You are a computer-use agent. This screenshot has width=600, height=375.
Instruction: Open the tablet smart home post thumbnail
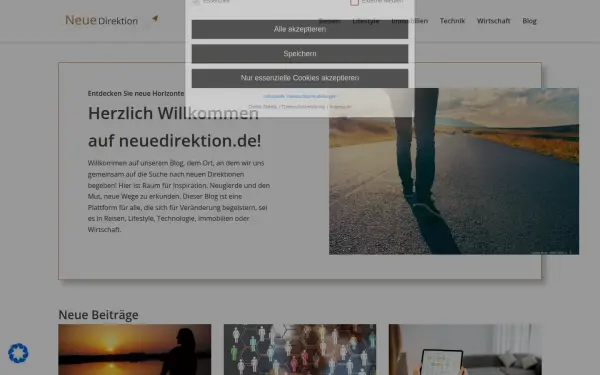(x=465, y=349)
